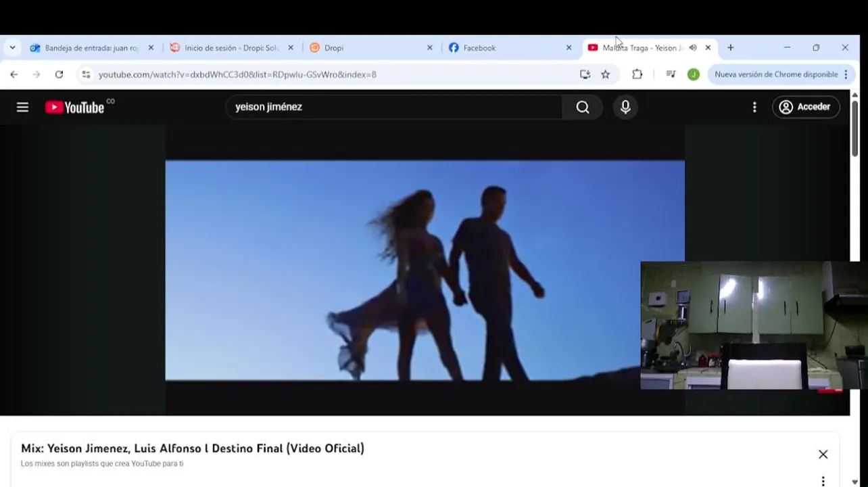The image size is (868, 487).
Task: Minimize the Chrome window
Action: (787, 48)
